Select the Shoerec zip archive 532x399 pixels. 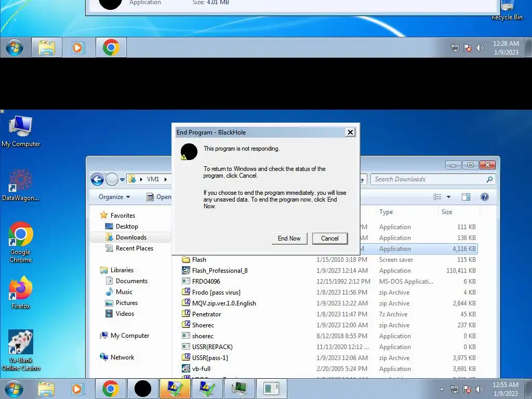[x=329, y=325]
